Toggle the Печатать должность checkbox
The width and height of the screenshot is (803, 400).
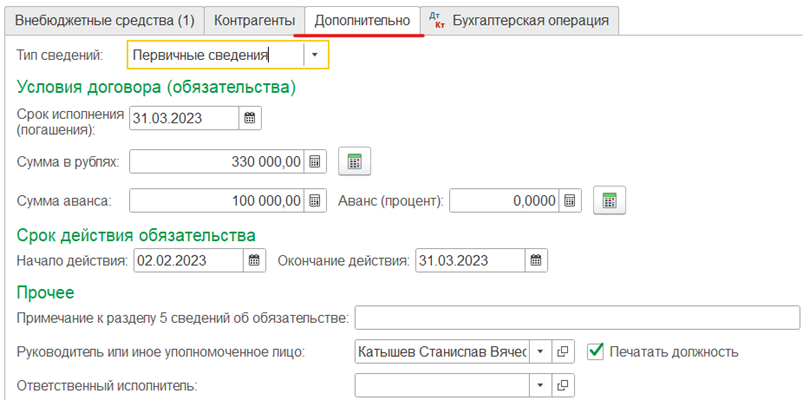595,351
